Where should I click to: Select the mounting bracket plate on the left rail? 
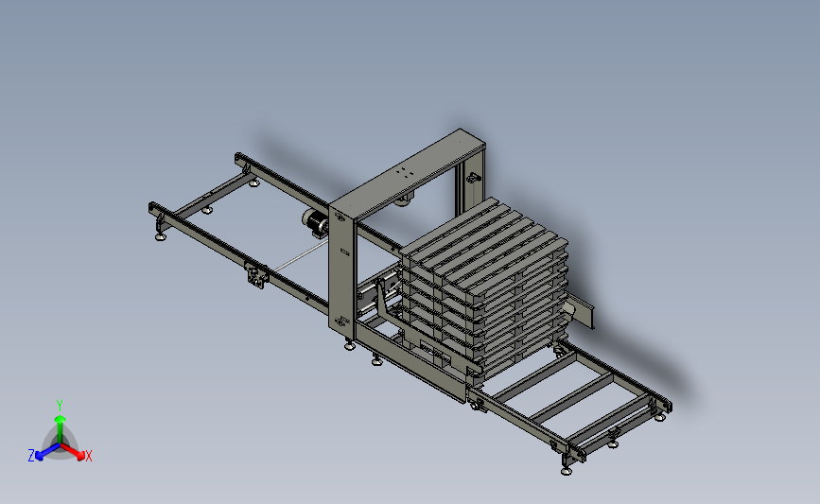256,275
